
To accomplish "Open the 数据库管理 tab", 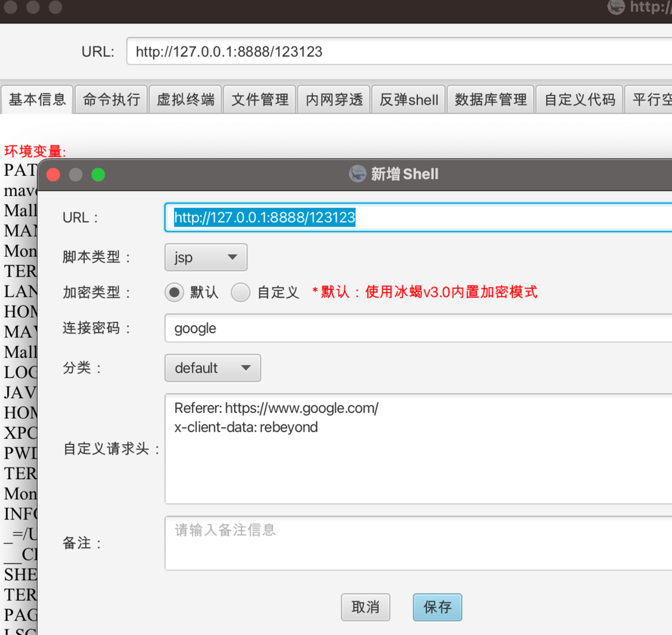I will point(490,100).
